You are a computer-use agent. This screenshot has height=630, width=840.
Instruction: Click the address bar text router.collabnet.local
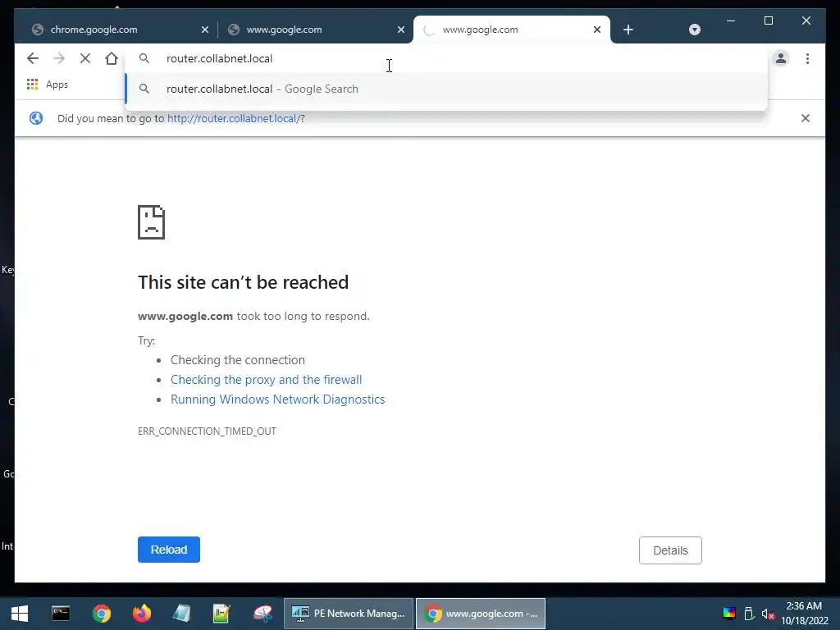pos(220,58)
